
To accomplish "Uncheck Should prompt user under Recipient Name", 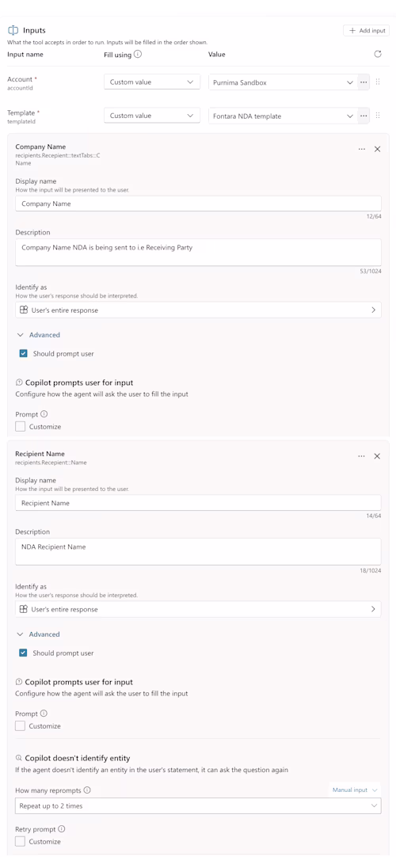I will (x=23, y=653).
